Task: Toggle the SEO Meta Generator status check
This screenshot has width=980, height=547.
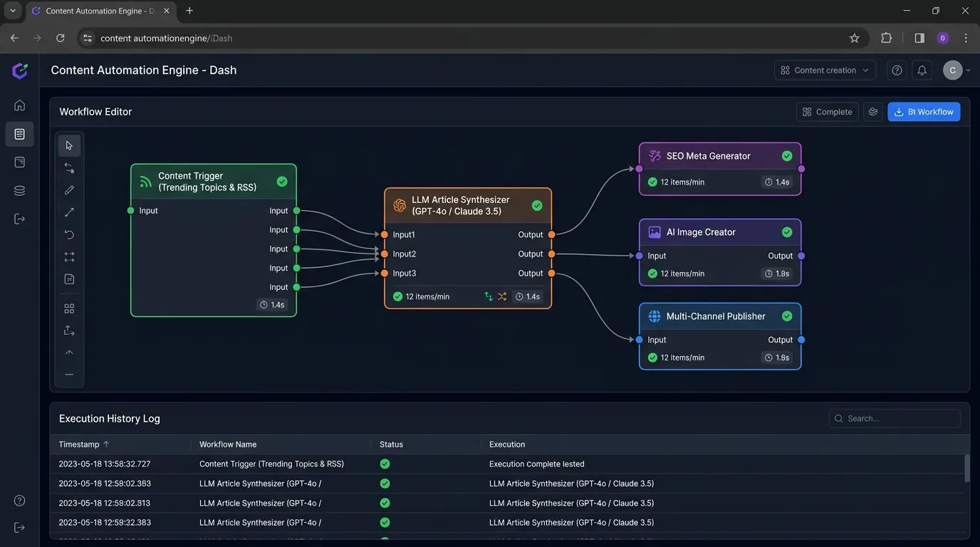Action: (x=787, y=156)
